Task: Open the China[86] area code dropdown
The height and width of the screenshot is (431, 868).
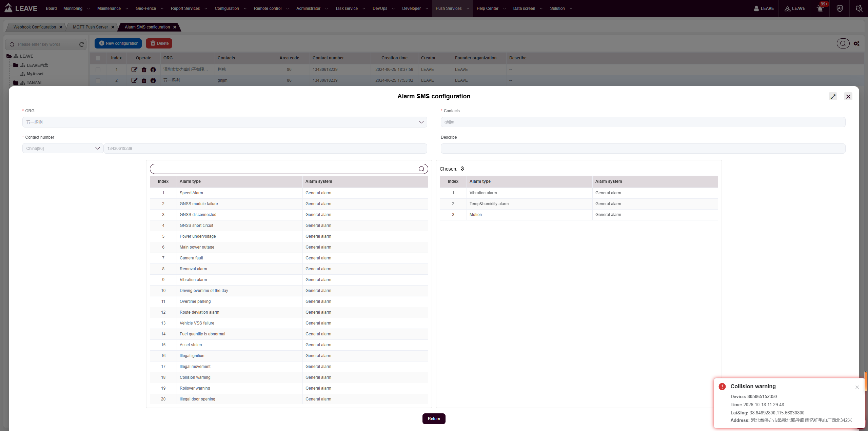Action: pyautogui.click(x=63, y=149)
